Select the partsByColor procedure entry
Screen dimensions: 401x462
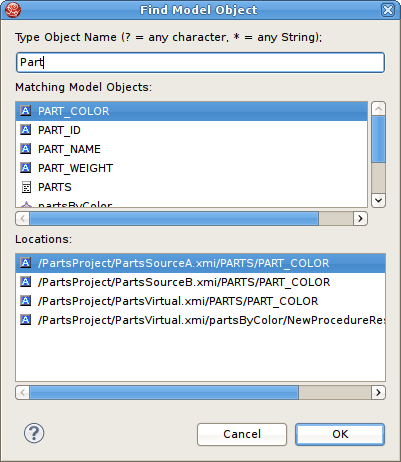[192, 203]
